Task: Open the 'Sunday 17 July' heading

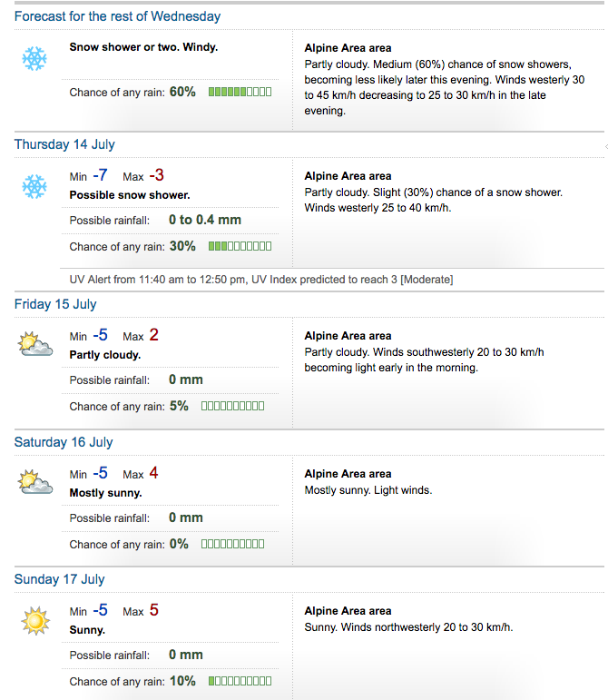Action: pyautogui.click(x=59, y=579)
